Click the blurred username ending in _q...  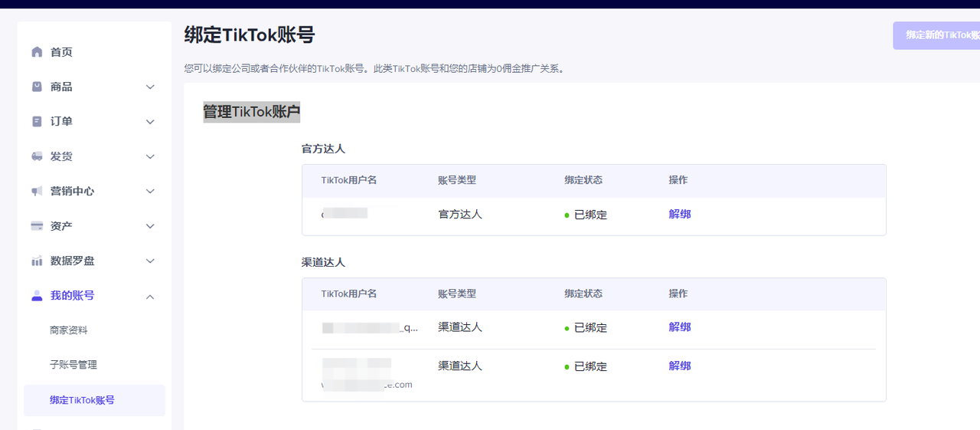pos(370,327)
